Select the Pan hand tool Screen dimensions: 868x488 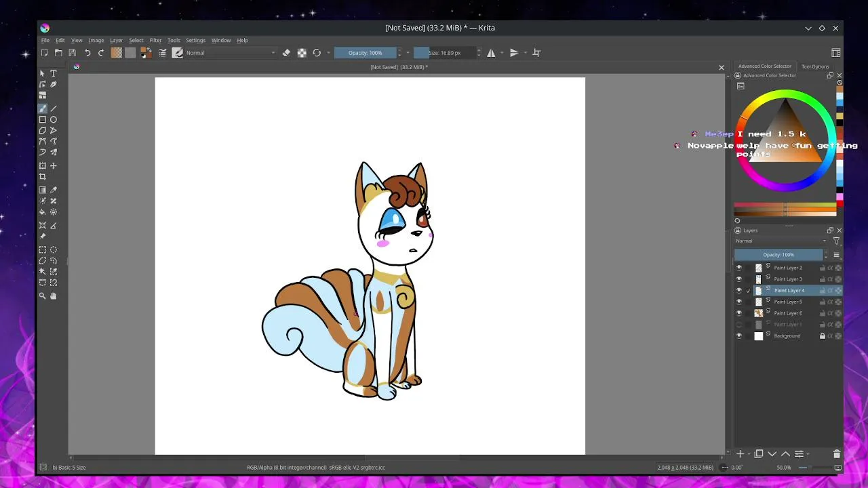pyautogui.click(x=54, y=296)
